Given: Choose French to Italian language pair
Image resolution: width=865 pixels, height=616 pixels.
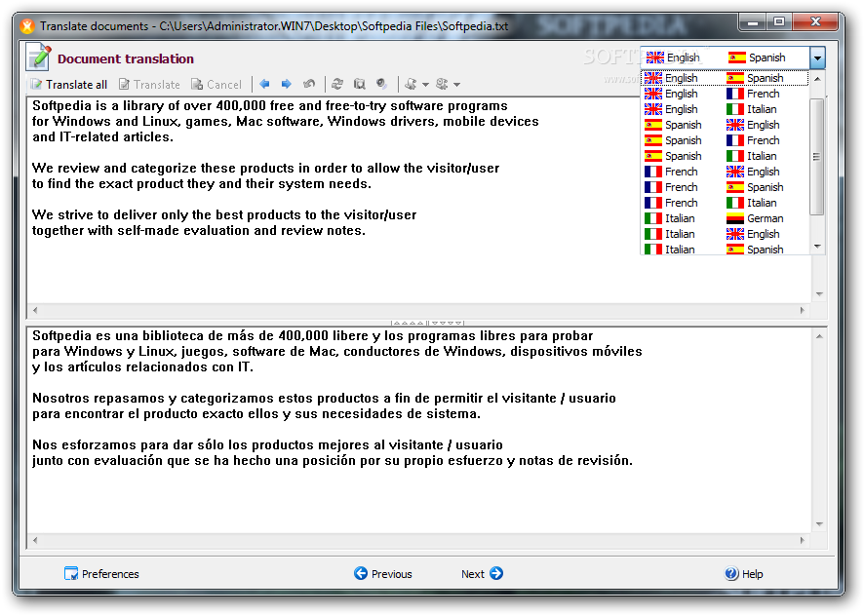Looking at the screenshot, I should 725,203.
